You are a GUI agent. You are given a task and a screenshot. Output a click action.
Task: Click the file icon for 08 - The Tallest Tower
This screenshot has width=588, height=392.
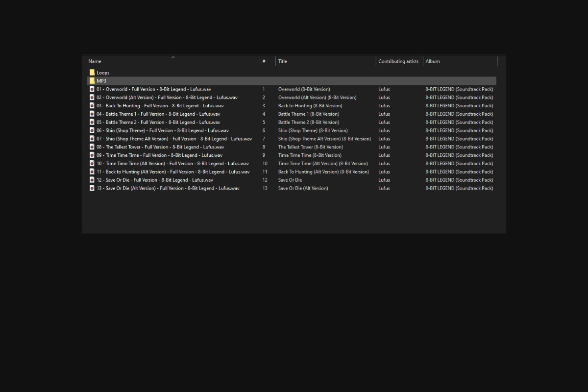[x=92, y=147]
